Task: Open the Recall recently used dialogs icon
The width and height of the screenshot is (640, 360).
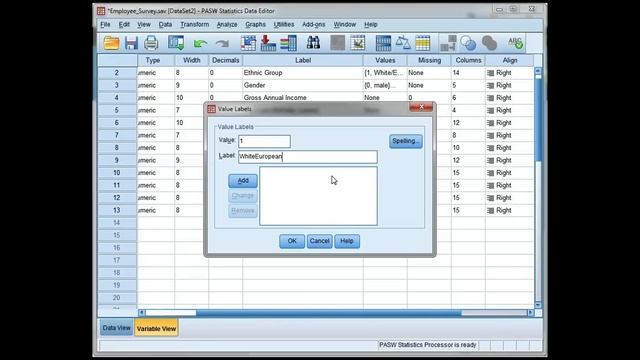Action: tap(176, 43)
